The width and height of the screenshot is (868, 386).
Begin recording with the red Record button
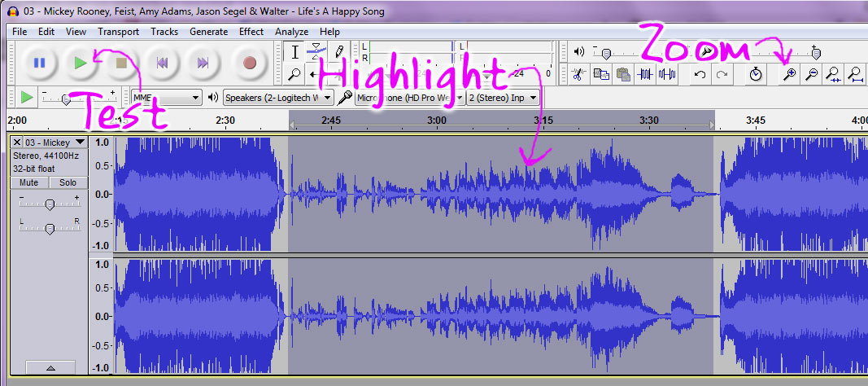tap(250, 64)
